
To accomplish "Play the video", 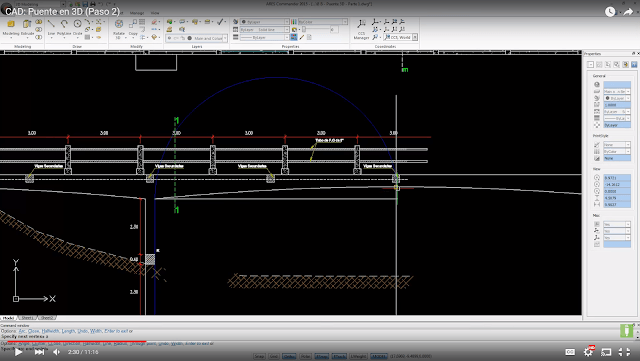I will [18, 352].
